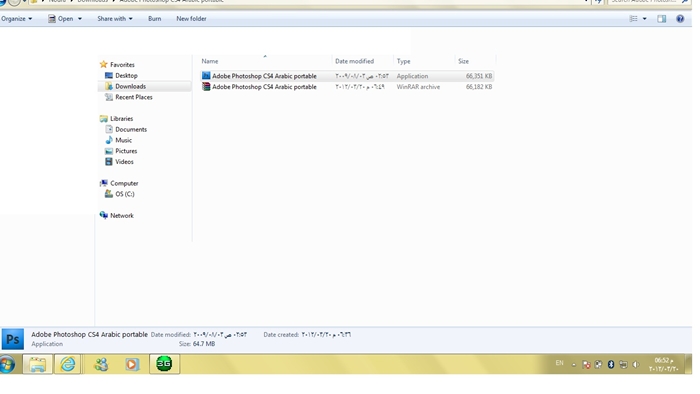700x394 pixels.
Task: Open the Documents library icon
Action: pos(108,129)
